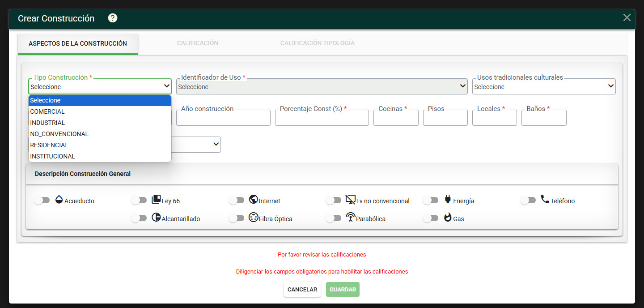Turn on the Internet switch
Viewport: 644px width, 308px height.
(236, 201)
